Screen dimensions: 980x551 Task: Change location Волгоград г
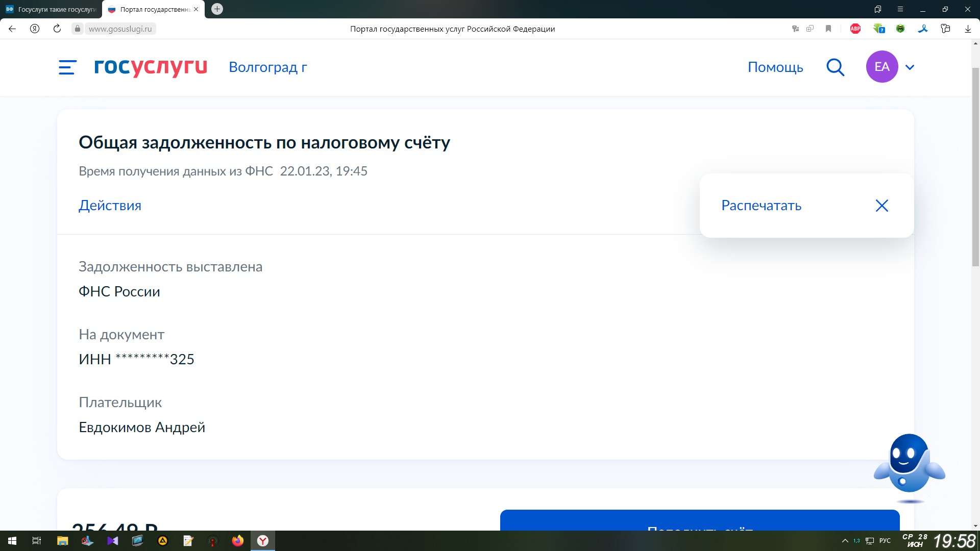267,67
